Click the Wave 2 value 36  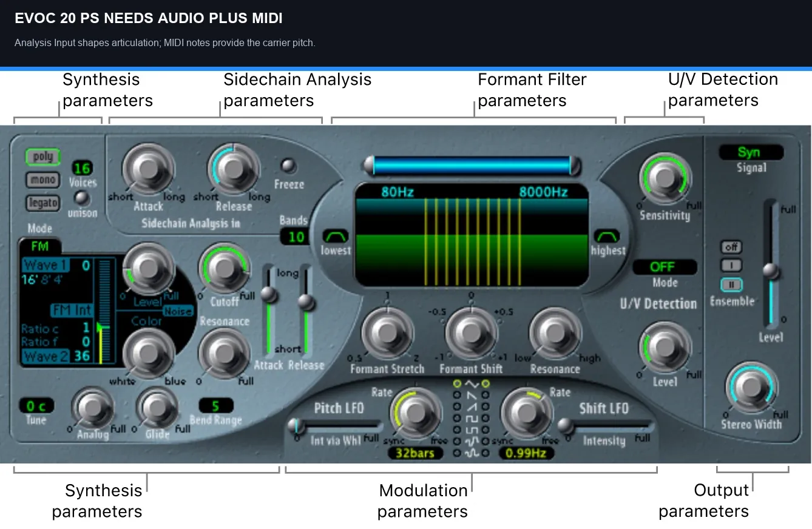click(x=82, y=356)
